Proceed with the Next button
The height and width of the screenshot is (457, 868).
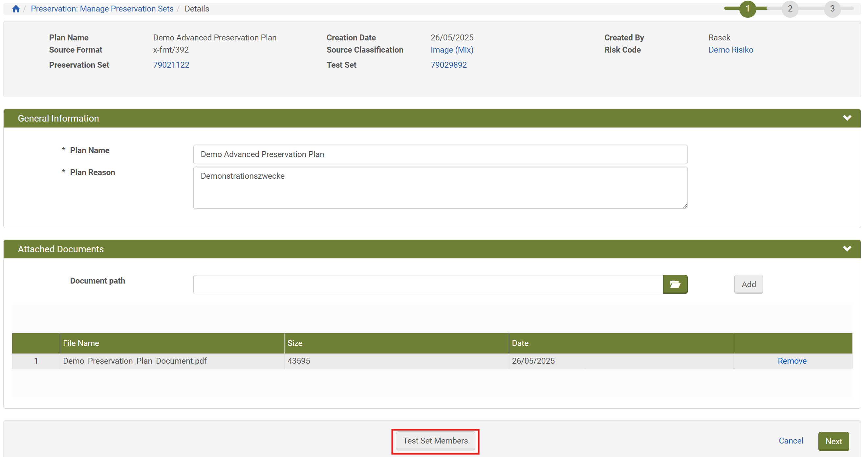point(833,441)
